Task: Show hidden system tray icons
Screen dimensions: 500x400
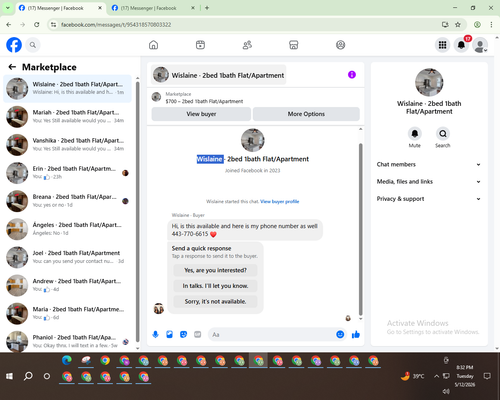Action: tap(436, 376)
